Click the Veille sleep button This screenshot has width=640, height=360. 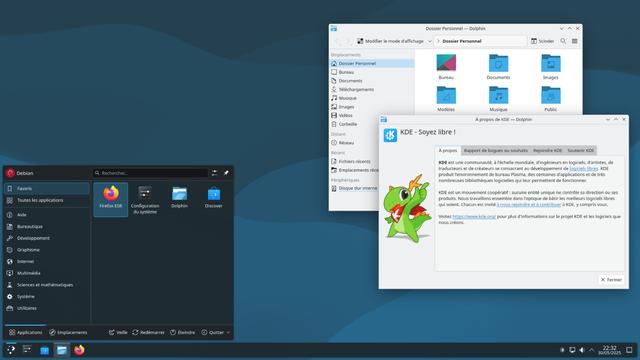tap(118, 332)
